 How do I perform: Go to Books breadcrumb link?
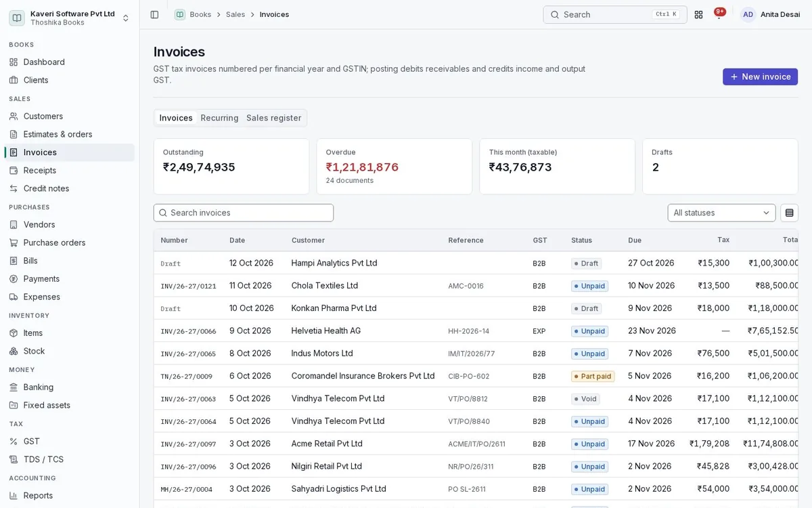(200, 14)
